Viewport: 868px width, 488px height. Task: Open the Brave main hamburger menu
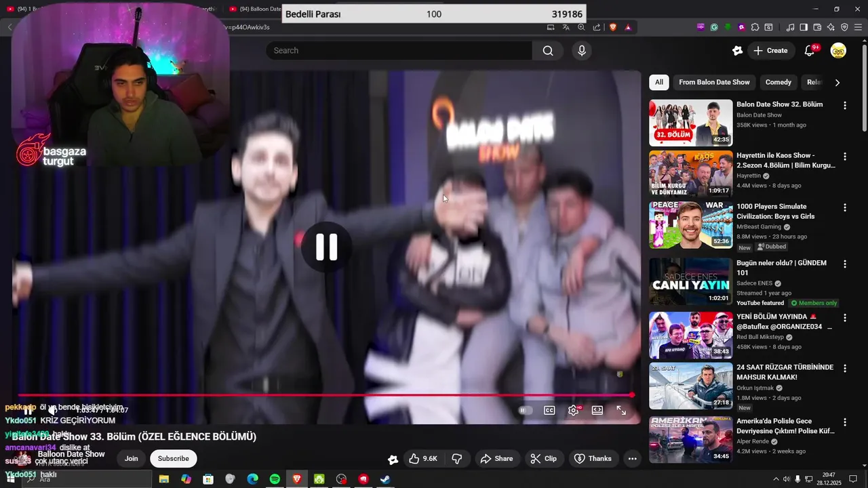pyautogui.click(x=858, y=27)
